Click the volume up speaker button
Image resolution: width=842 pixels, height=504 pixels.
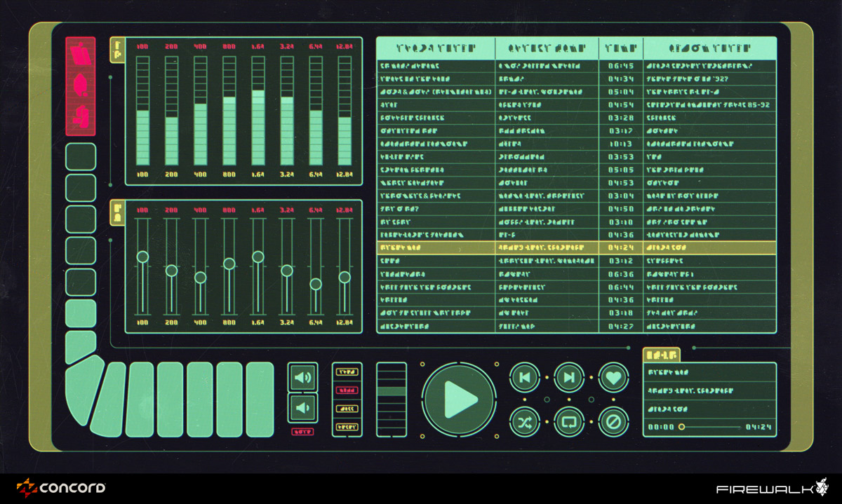pyautogui.click(x=303, y=379)
